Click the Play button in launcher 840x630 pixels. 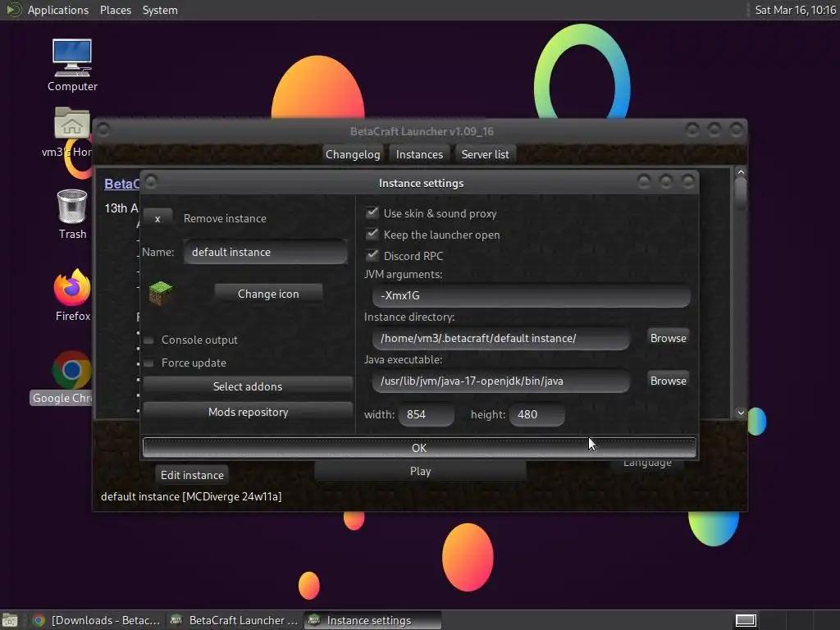tap(420, 471)
